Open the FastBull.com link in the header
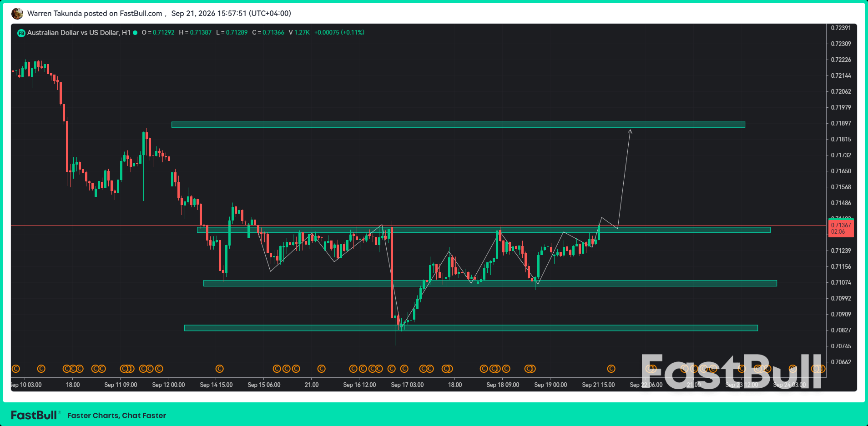The image size is (868, 426). tap(141, 14)
